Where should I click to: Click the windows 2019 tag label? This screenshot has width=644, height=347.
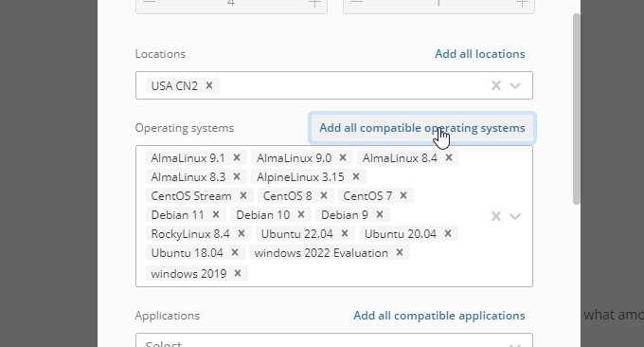pos(188,273)
